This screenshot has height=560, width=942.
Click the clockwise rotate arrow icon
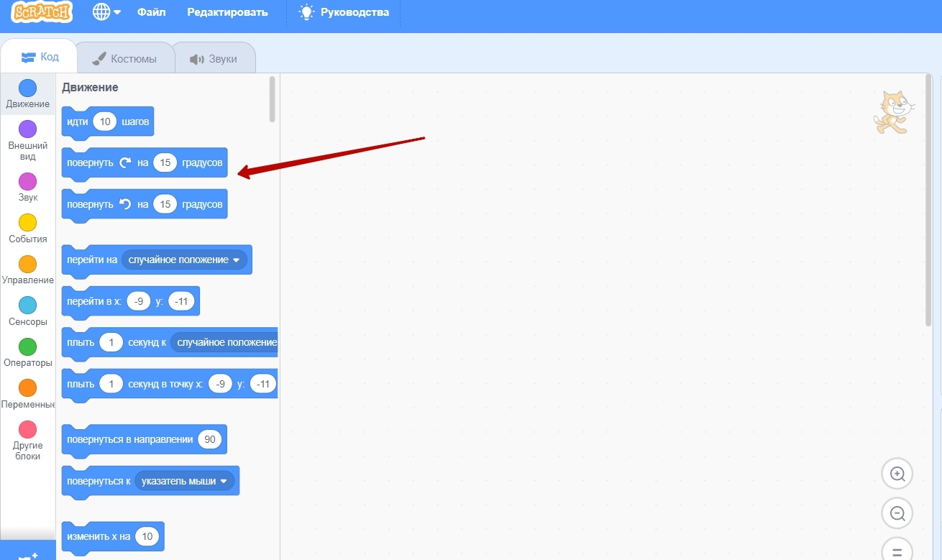point(125,162)
